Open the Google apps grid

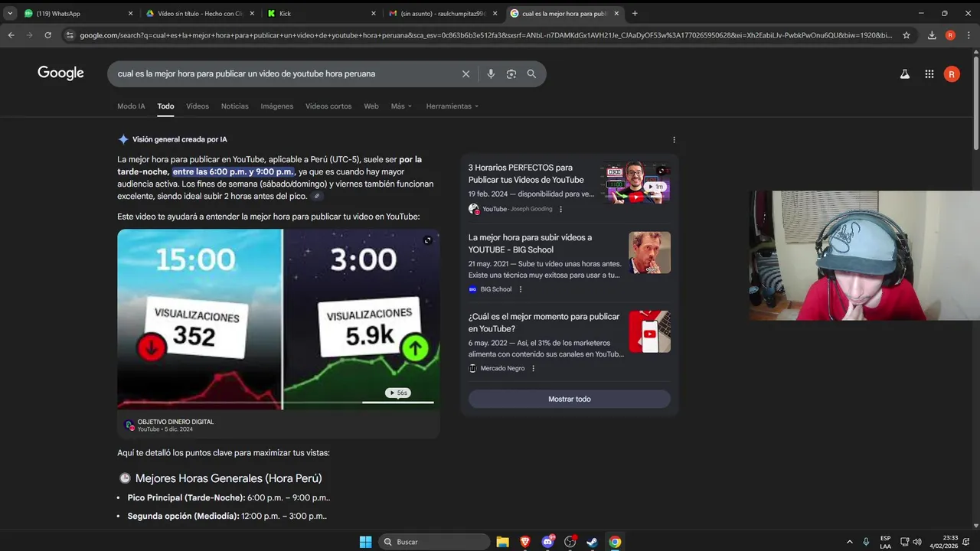929,74
